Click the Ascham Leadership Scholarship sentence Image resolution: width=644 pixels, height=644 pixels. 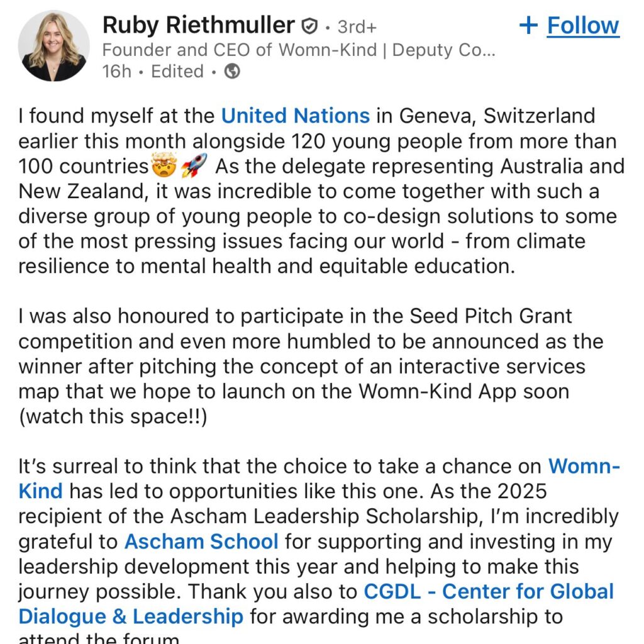[314, 516]
